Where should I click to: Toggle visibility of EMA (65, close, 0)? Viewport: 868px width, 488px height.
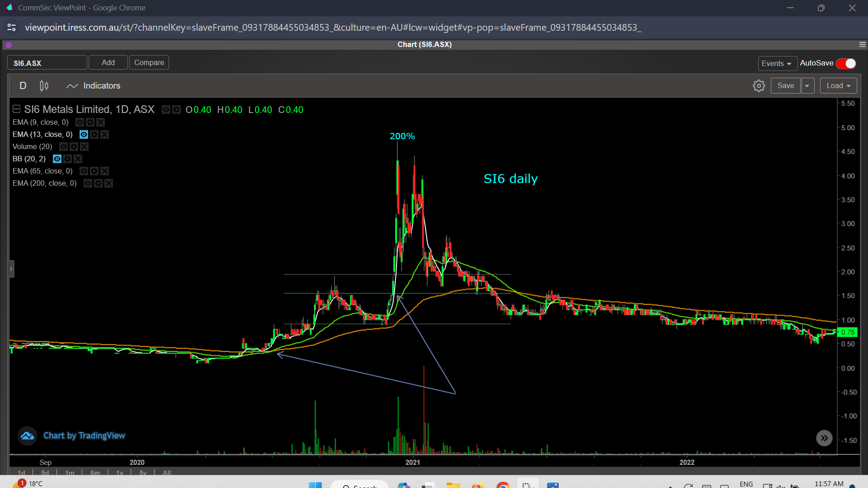tap(84, 171)
